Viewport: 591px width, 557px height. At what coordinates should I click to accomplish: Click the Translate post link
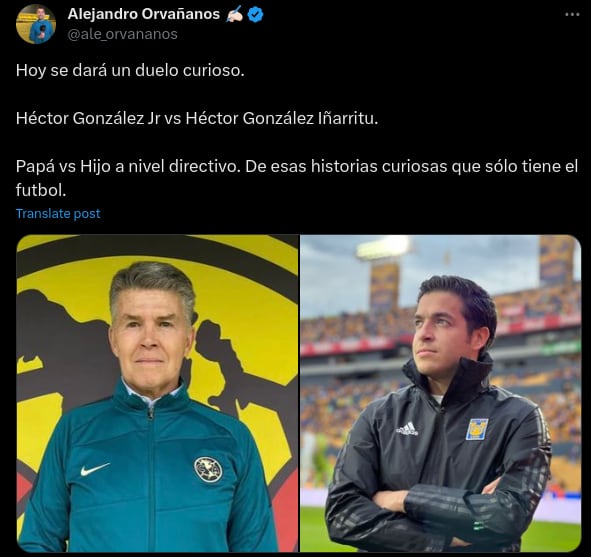58,214
